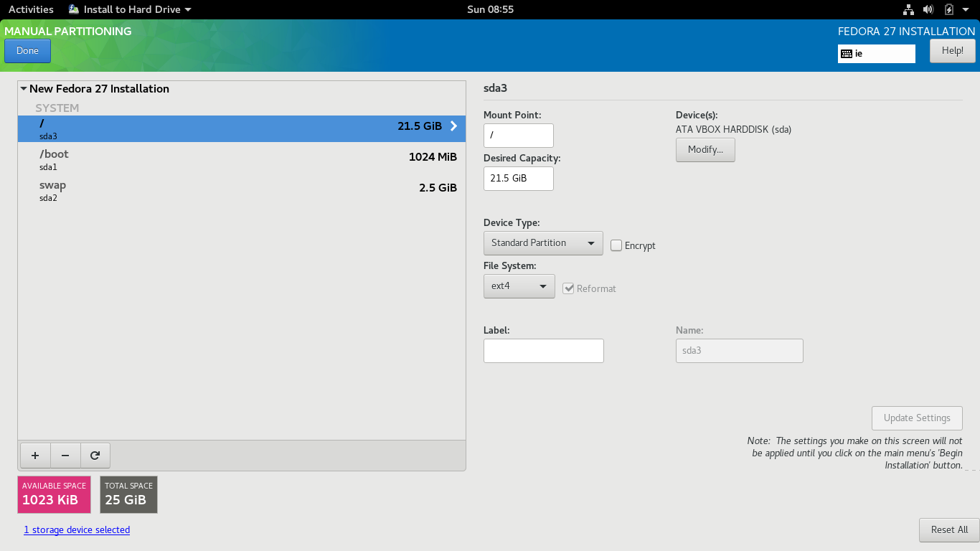Open the Activities overview
Viewport: 980px width, 551px height.
[x=31, y=9]
